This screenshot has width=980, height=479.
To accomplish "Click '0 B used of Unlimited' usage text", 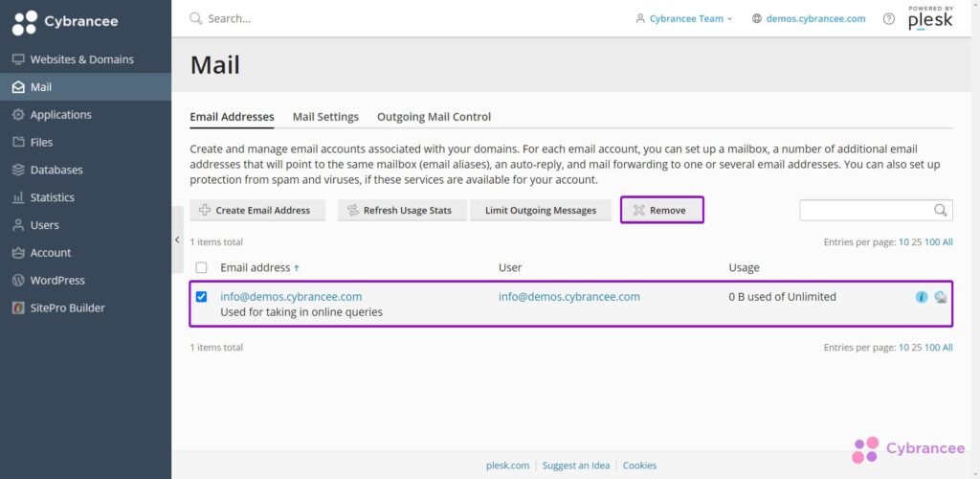I will (782, 296).
